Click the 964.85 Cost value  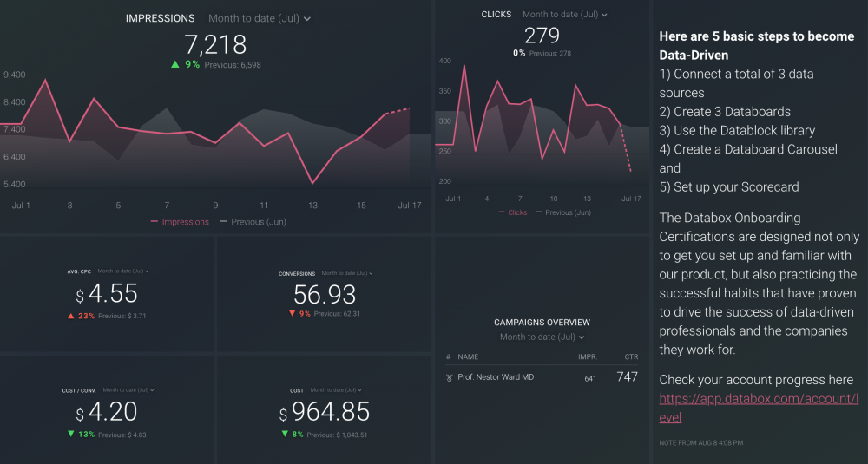330,412
